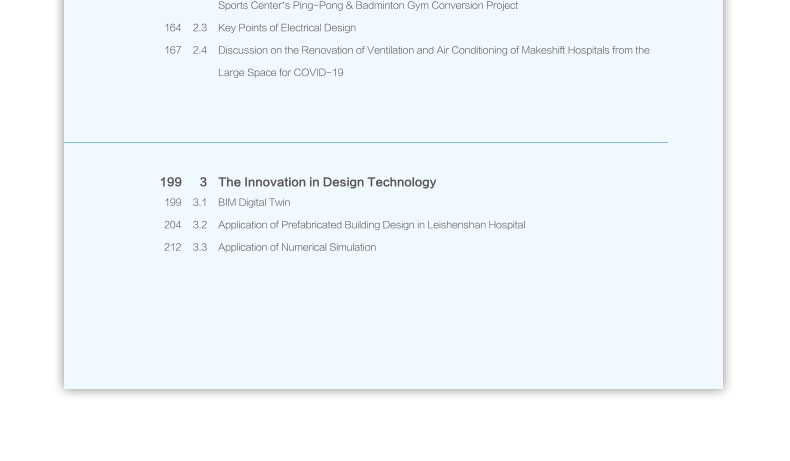790x461 pixels.
Task: Click the Large Space for COVID-19 line
Action: click(280, 73)
